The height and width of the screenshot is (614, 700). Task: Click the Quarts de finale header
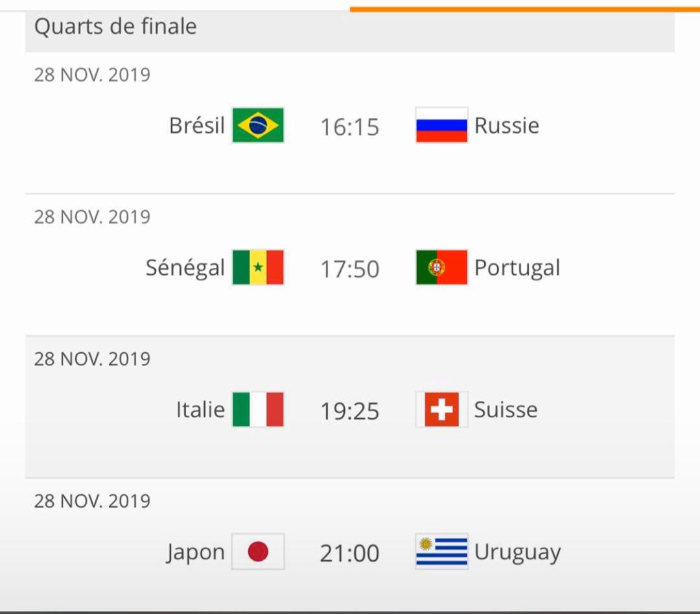point(349,30)
